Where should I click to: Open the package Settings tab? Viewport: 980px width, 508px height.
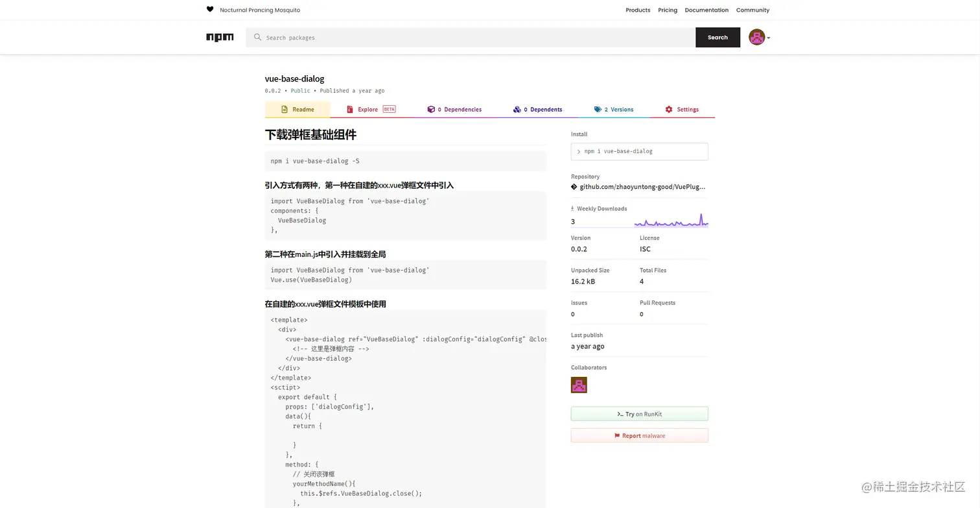(x=682, y=110)
